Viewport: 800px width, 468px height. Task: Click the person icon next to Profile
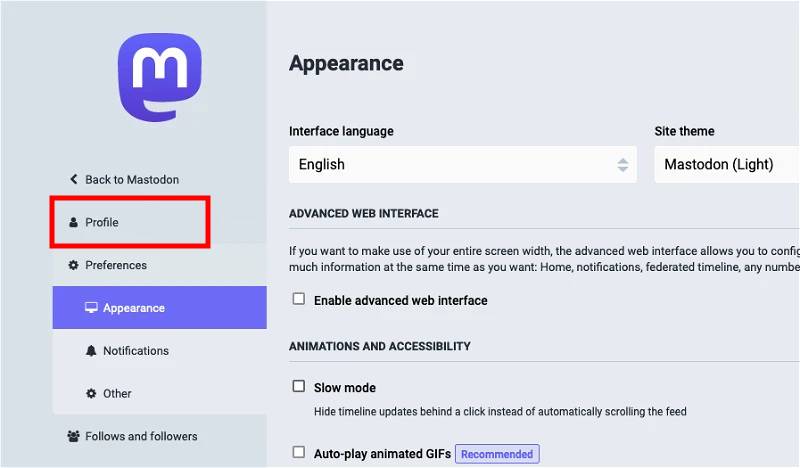click(x=73, y=223)
